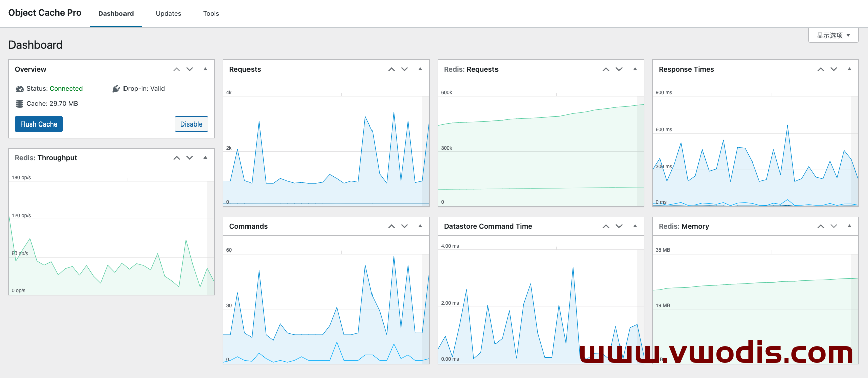Move the Overview panel up
Viewport: 868px width, 378px height.
click(177, 69)
